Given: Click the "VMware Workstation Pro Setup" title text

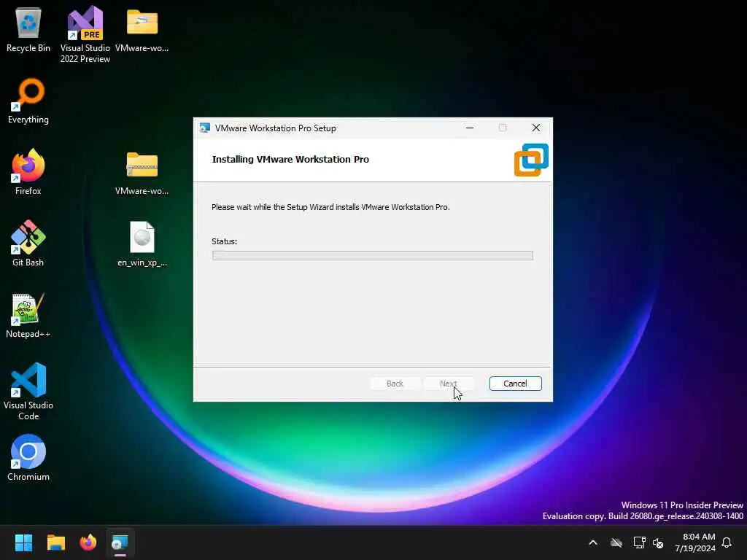Looking at the screenshot, I should [x=275, y=128].
